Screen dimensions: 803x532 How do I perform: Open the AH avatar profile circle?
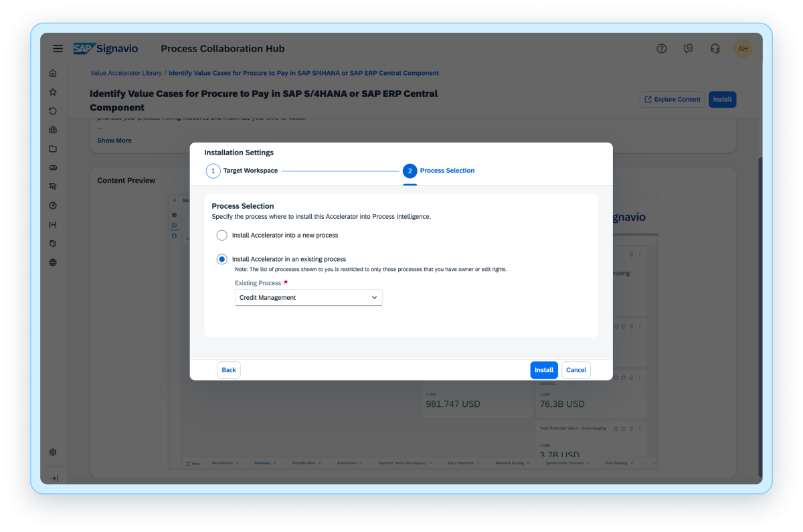(743, 48)
